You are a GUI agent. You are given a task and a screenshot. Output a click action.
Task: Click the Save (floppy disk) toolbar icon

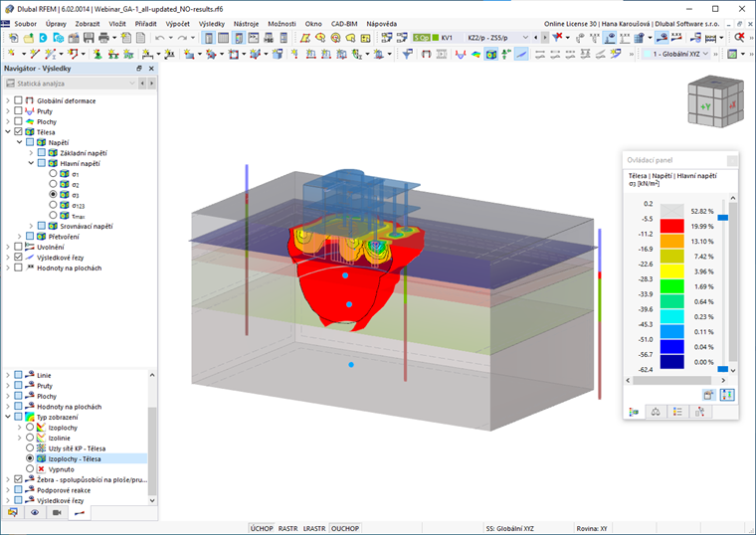89,38
